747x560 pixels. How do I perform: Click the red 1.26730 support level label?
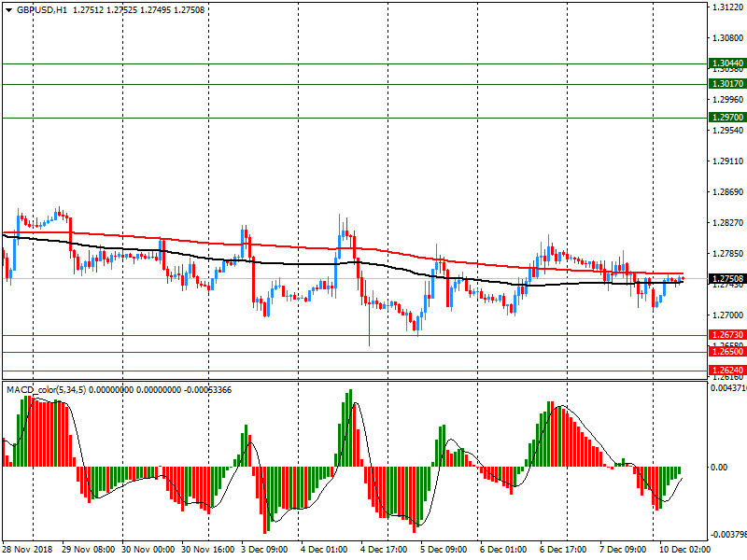[x=727, y=335]
